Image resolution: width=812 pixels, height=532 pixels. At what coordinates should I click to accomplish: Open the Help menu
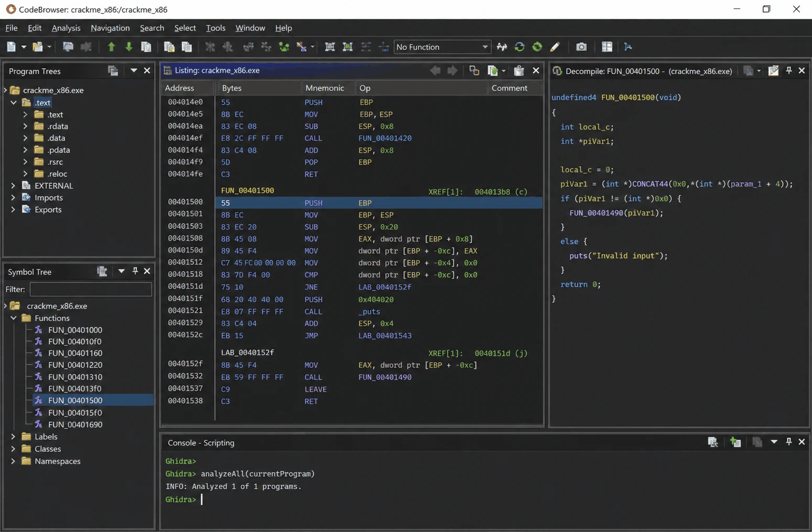(x=284, y=28)
